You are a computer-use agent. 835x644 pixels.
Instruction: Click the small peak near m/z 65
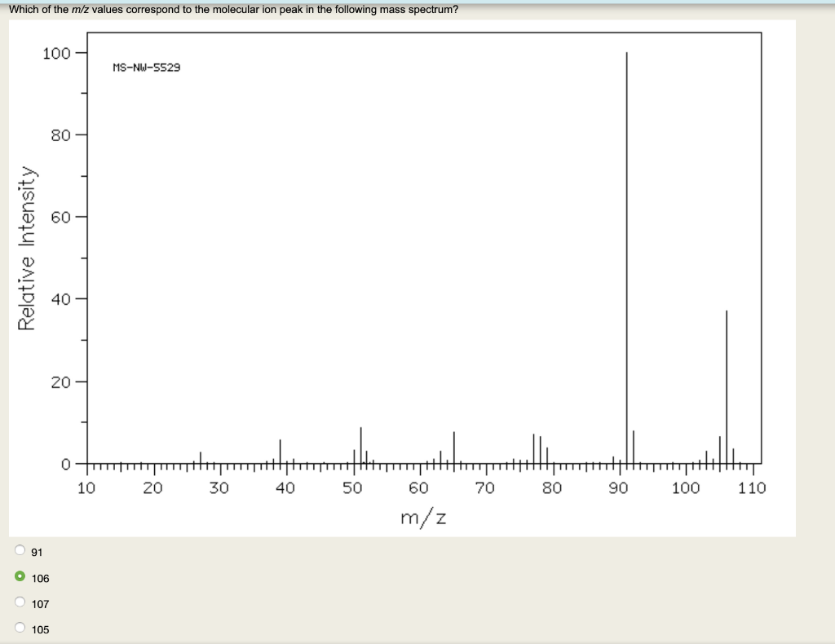point(454,448)
